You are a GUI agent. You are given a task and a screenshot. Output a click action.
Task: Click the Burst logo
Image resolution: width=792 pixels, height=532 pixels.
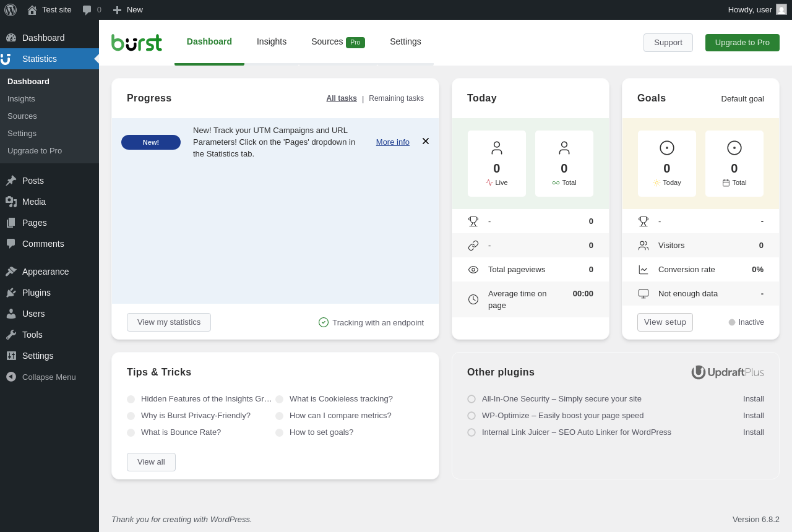coord(137,43)
